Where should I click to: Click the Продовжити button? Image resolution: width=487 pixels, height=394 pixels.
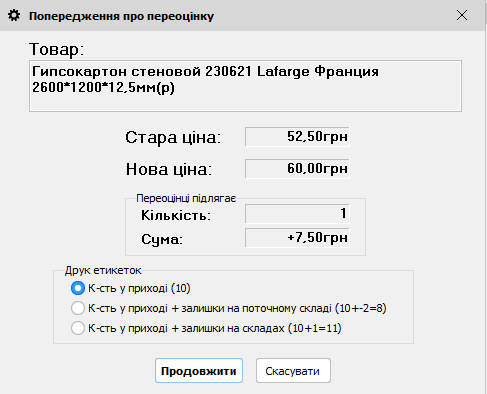click(199, 371)
